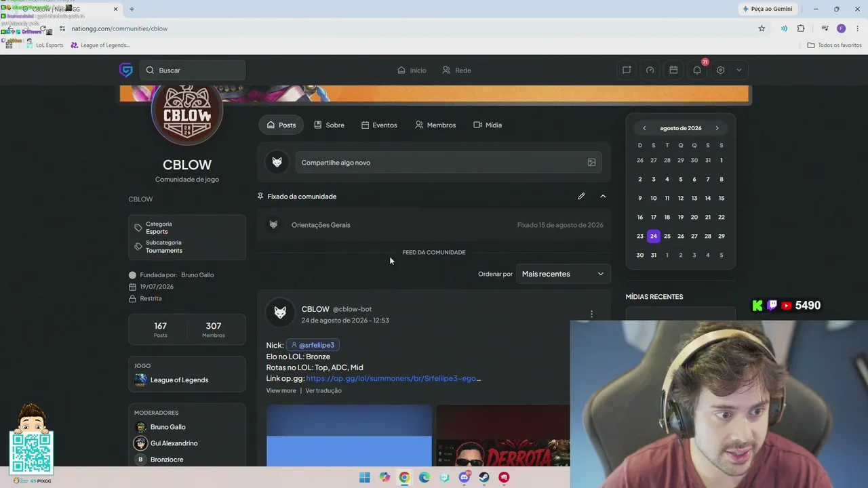Click the Rede navigation item
The width and height of the screenshot is (868, 488).
456,70
